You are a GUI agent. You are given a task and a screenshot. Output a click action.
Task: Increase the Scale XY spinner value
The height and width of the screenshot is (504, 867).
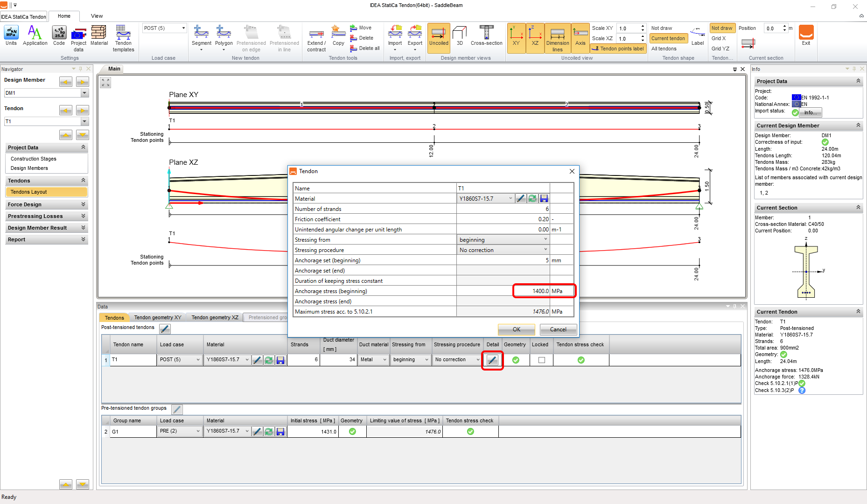[x=643, y=26]
